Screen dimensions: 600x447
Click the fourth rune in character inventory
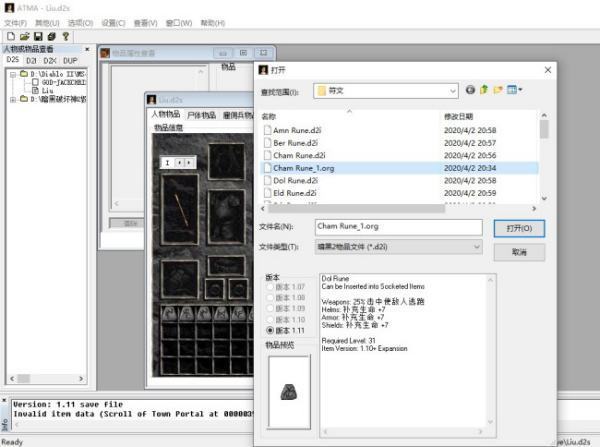(222, 313)
